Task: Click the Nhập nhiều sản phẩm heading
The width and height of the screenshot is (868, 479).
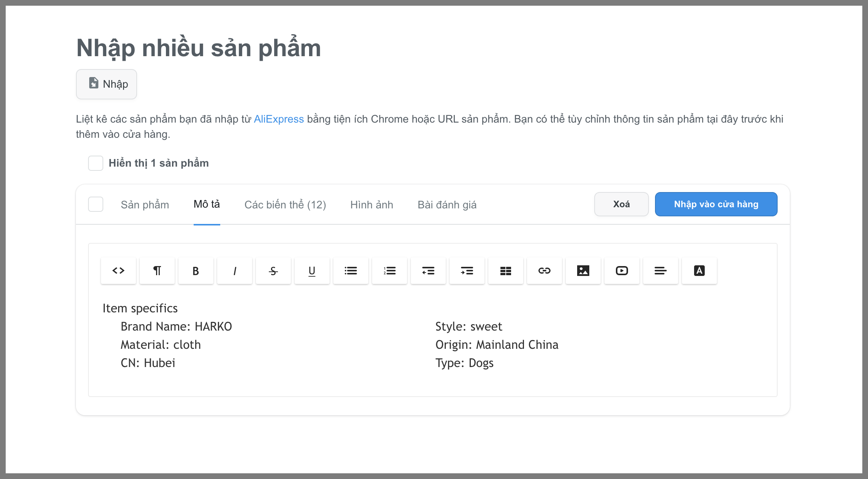Action: point(199,48)
